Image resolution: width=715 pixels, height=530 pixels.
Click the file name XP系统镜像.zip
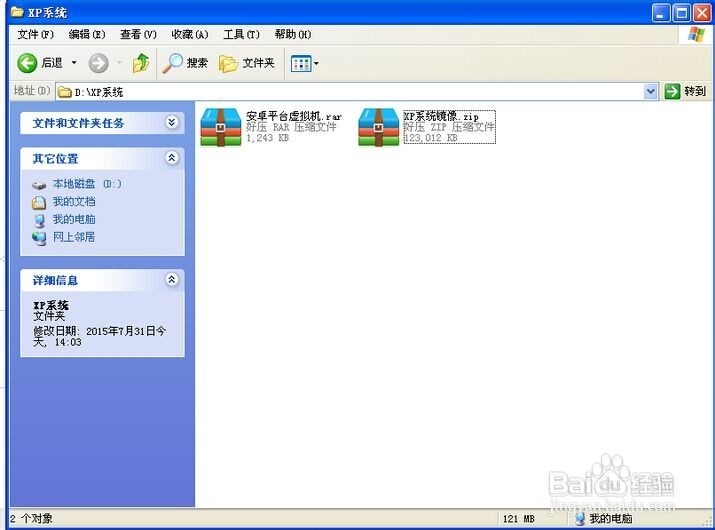[441, 116]
